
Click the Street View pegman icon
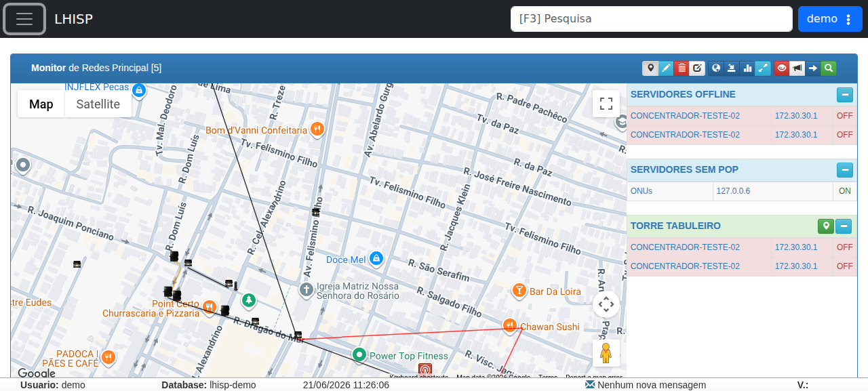point(606,353)
